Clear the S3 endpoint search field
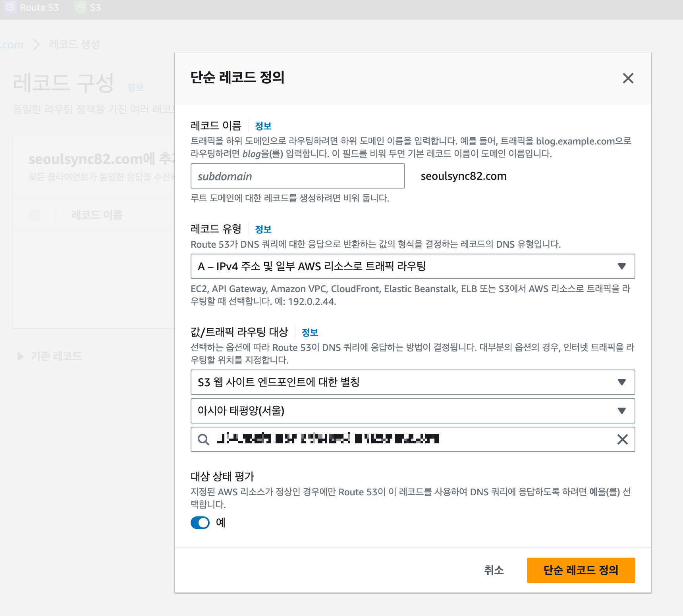 622,439
